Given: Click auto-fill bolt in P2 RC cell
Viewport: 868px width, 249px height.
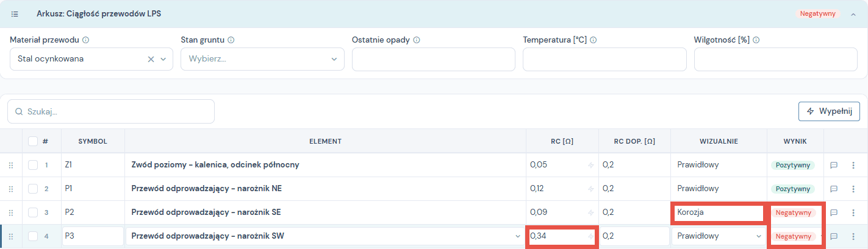Looking at the screenshot, I should (590, 212).
